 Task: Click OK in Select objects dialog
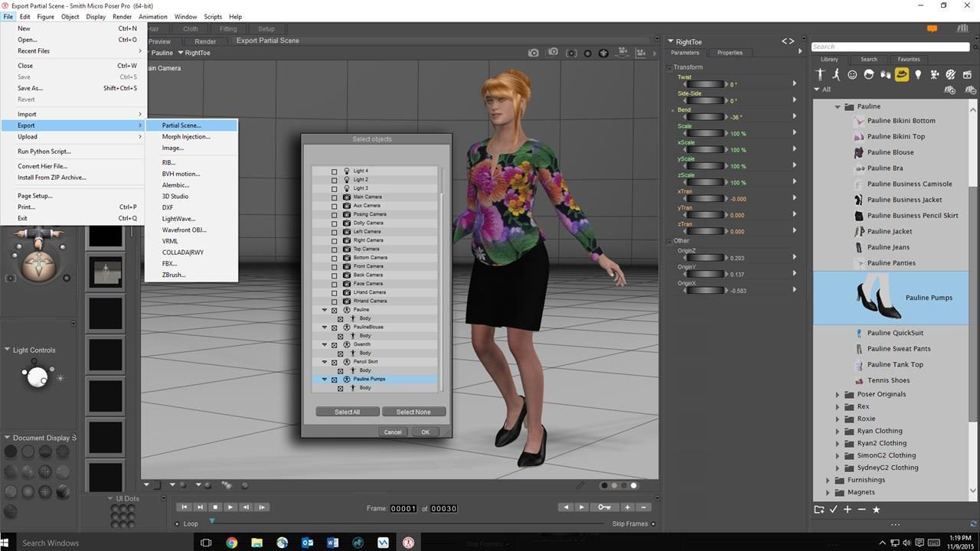(425, 432)
